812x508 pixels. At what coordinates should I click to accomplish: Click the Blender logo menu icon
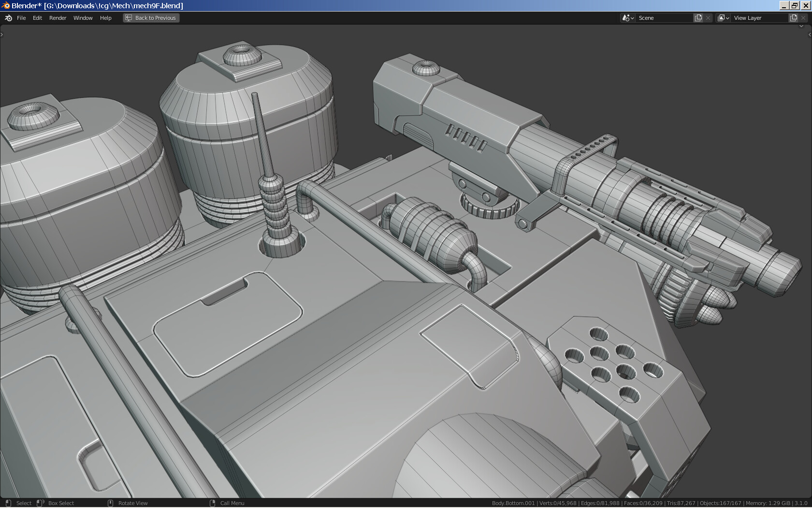pyautogui.click(x=8, y=18)
